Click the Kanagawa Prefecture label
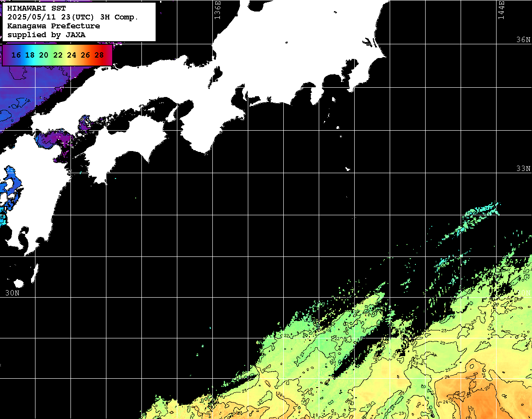 54,26
